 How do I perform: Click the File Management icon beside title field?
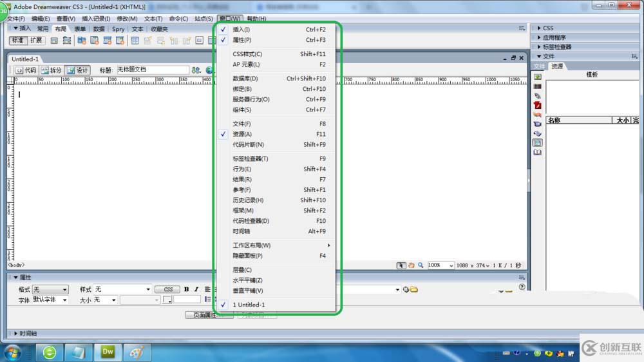(196, 70)
